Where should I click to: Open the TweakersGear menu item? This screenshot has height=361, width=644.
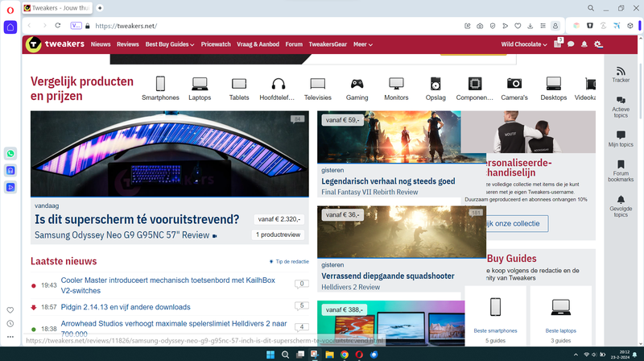click(x=328, y=44)
